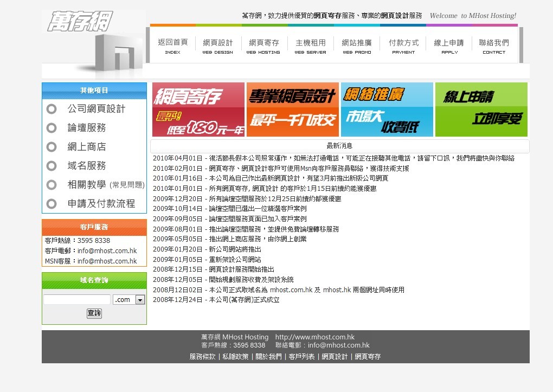The width and height of the screenshot is (553, 392).
Task: Open the 公司網頁設計 sidebar link
Action: (97, 109)
